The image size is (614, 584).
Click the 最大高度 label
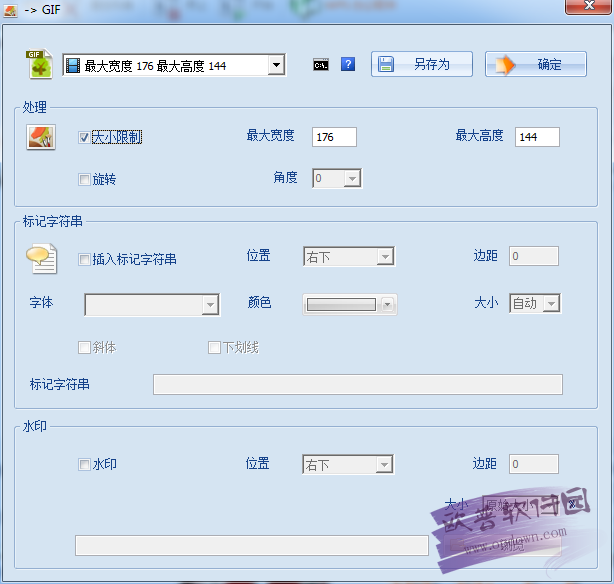tap(479, 136)
